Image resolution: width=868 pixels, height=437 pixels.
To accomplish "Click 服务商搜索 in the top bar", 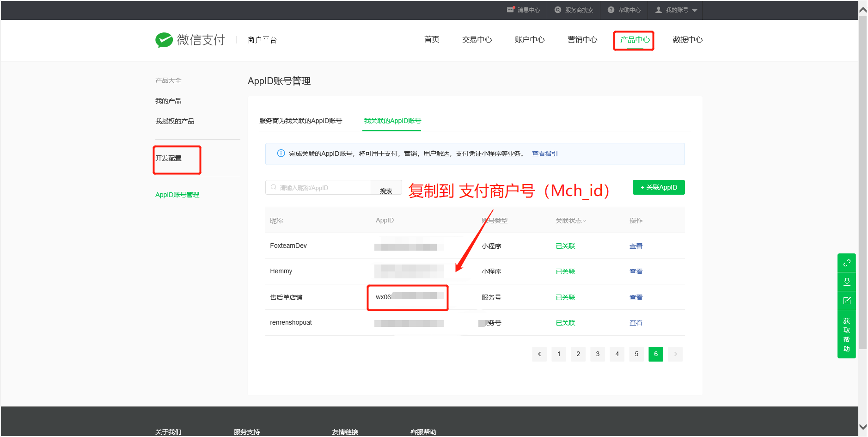I will 579,10.
